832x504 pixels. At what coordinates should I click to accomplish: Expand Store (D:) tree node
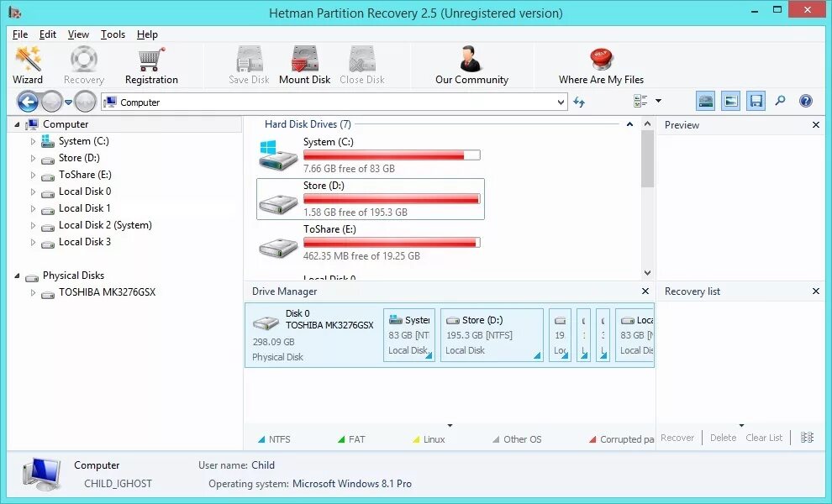33,158
